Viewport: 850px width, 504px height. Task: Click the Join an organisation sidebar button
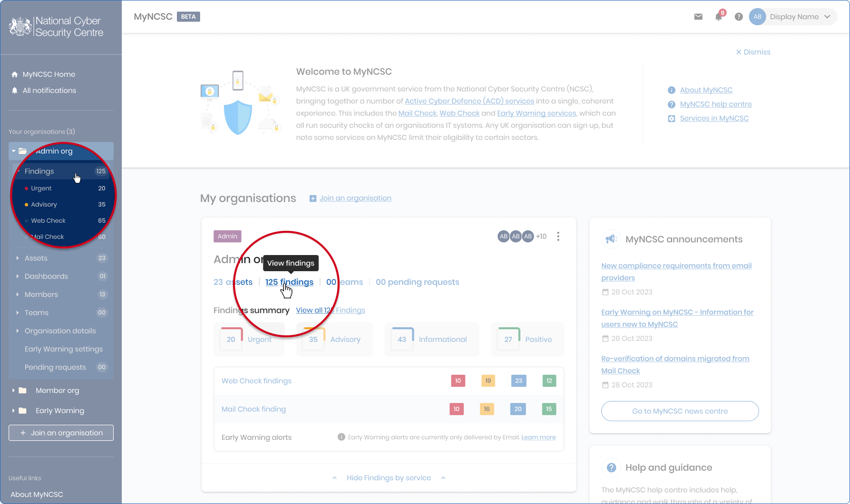pyautogui.click(x=61, y=433)
